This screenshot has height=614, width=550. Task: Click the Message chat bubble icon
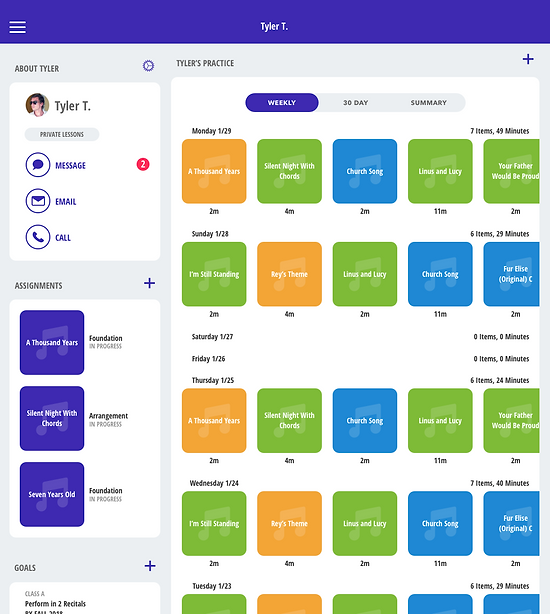(x=38, y=165)
